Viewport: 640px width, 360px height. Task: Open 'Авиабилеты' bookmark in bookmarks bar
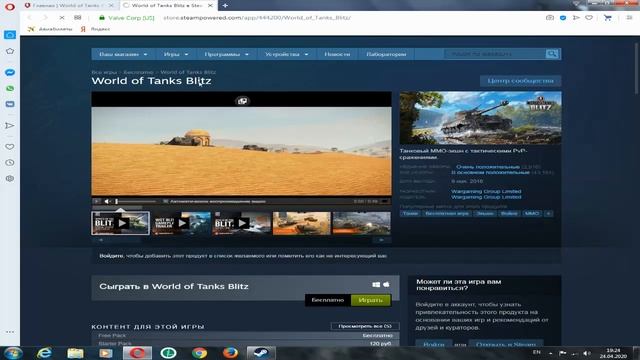click(x=51, y=29)
